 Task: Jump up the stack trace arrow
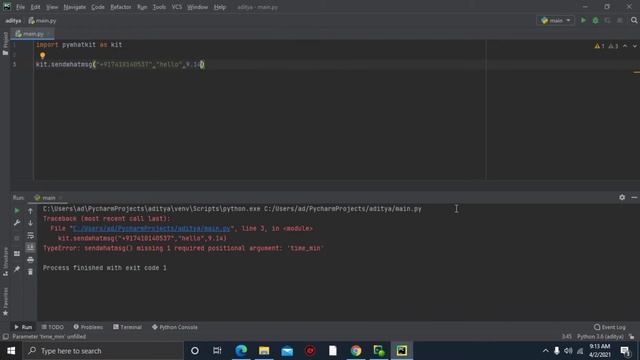click(30, 211)
